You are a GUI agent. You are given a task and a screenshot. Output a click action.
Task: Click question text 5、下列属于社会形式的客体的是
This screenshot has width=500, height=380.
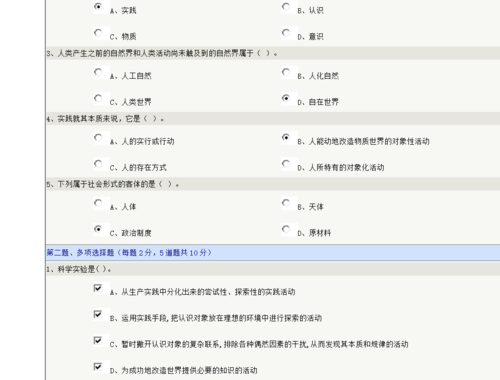[x=113, y=184]
